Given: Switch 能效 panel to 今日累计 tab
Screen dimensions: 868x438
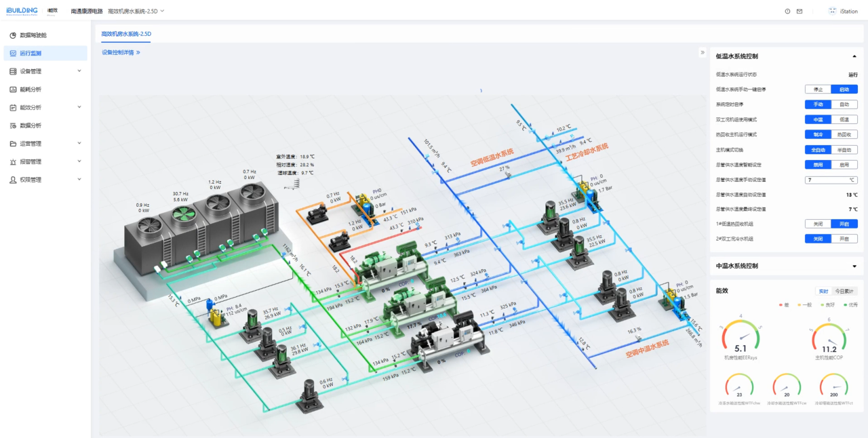Looking at the screenshot, I should 845,292.
